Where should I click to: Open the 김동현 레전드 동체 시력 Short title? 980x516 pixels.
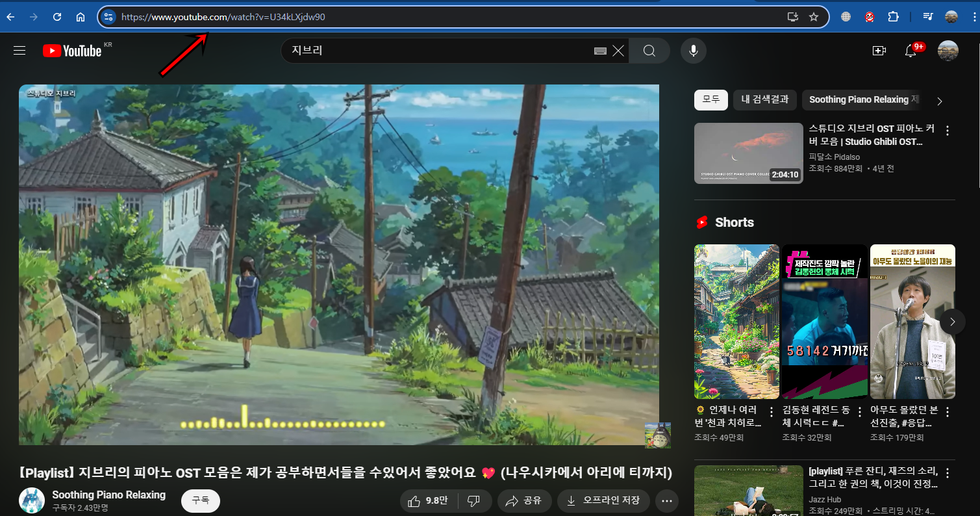(x=816, y=417)
